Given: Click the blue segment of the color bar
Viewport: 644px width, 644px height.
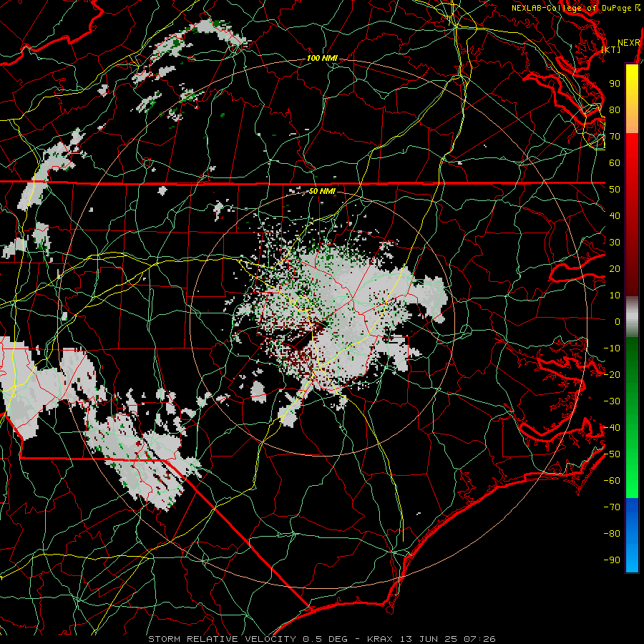Looking at the screenshot, I should tap(632, 535).
